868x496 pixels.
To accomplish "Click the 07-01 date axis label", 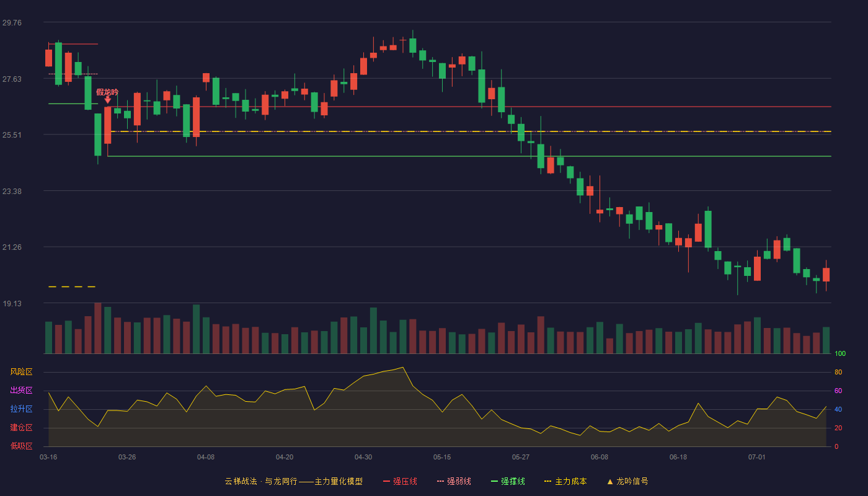I will (757, 457).
